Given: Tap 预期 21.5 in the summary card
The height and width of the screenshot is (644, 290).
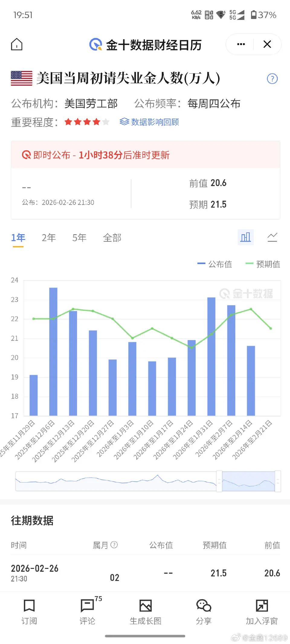Looking at the screenshot, I should pyautogui.click(x=208, y=204).
